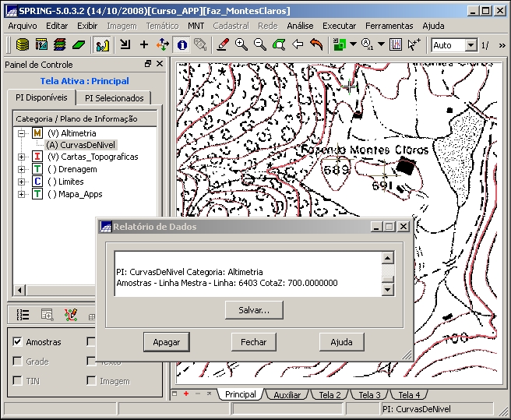
Task: Open the Auto scale dropdown
Action: pyautogui.click(x=470, y=45)
